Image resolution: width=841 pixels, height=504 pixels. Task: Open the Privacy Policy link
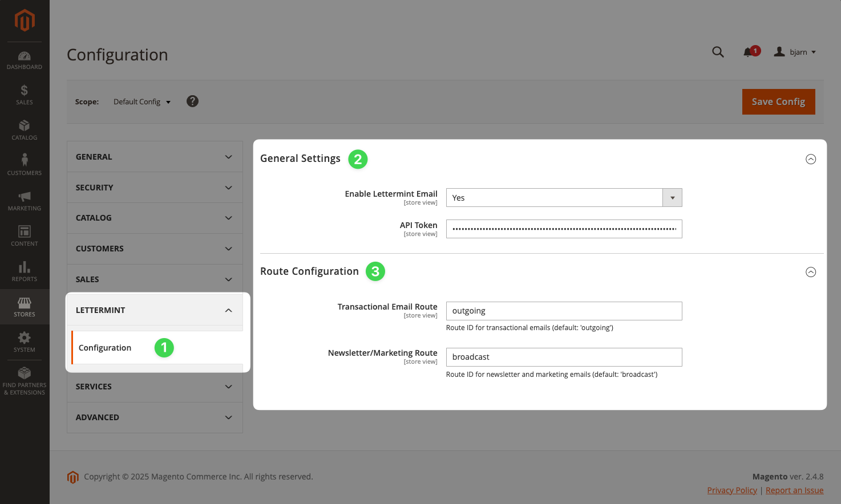732,490
